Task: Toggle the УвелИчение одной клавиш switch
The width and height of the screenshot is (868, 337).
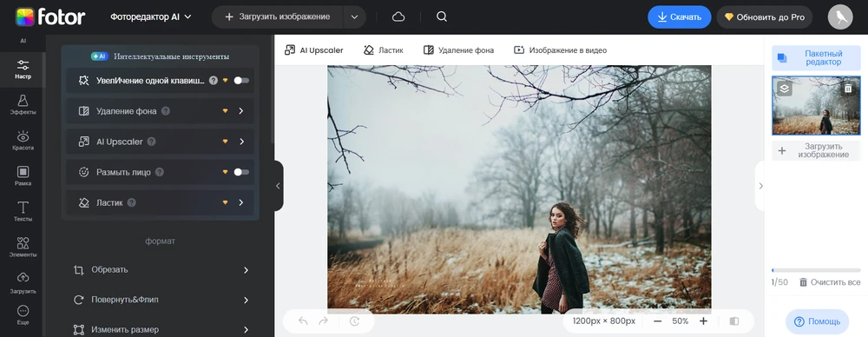Action: (241, 81)
